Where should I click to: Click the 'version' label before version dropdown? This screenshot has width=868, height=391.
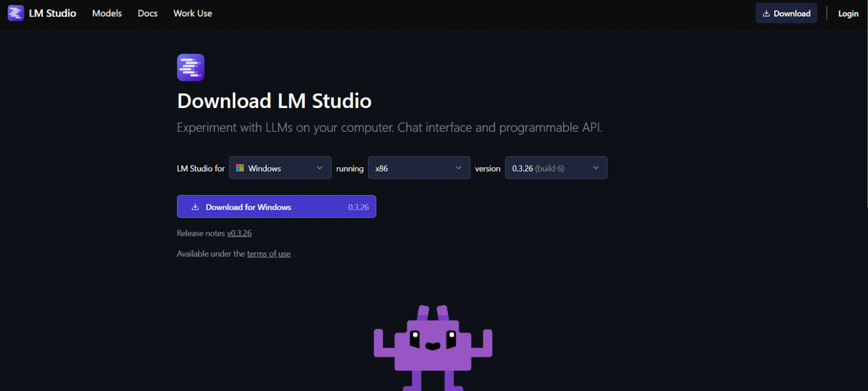[487, 168]
